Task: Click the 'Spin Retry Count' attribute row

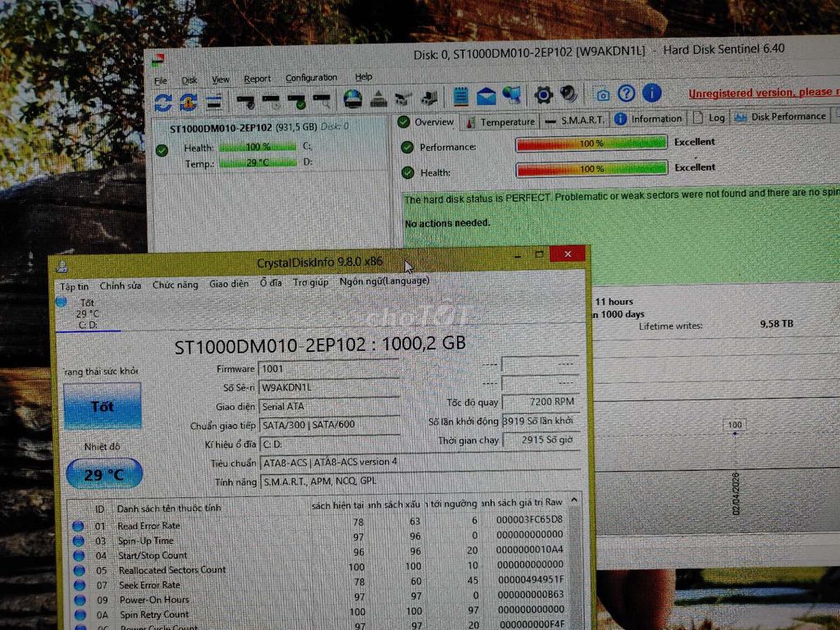Action: 319,613
